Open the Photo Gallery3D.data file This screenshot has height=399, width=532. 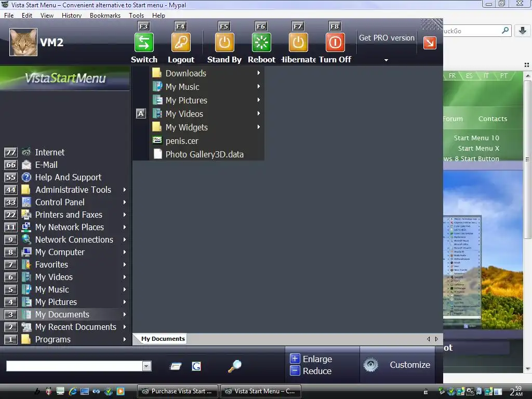[206, 154]
